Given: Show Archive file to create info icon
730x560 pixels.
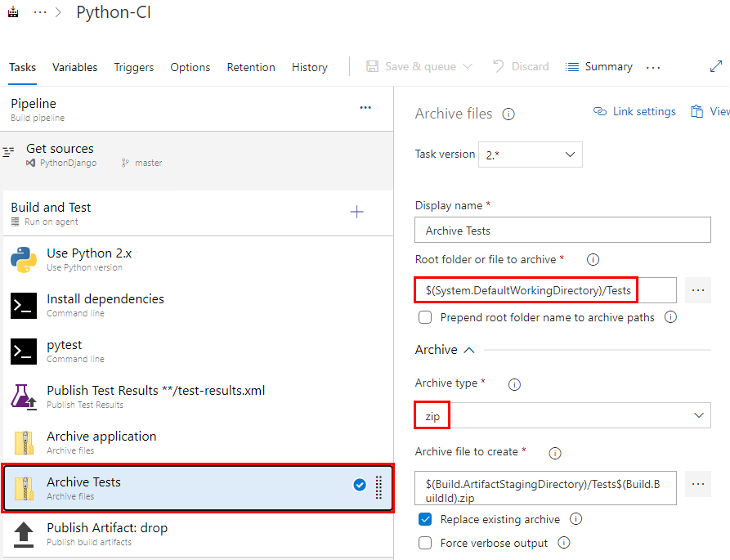Looking at the screenshot, I should point(555,453).
